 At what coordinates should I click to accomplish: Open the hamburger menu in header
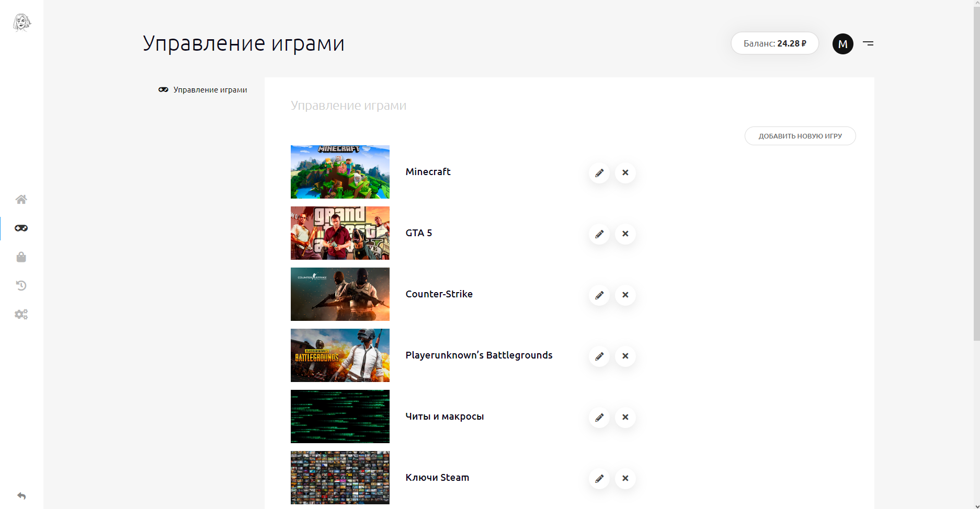tap(868, 43)
